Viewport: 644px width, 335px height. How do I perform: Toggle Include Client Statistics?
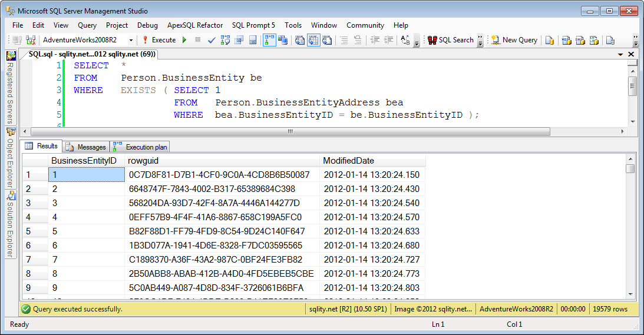point(283,40)
